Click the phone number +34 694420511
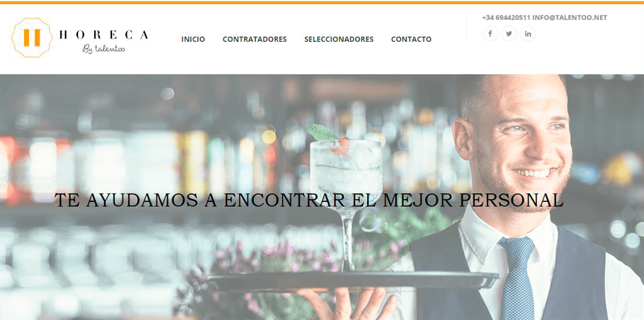 tap(506, 18)
